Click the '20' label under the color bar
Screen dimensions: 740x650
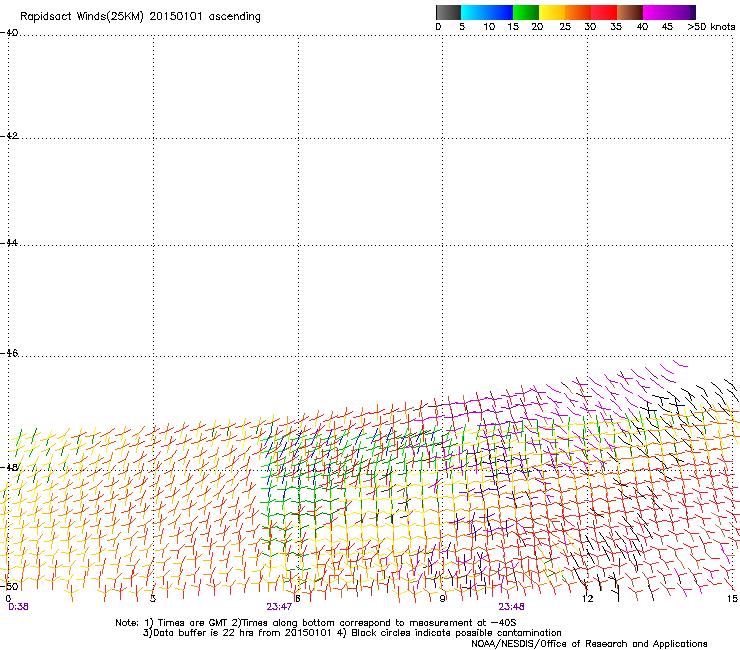coord(537,27)
